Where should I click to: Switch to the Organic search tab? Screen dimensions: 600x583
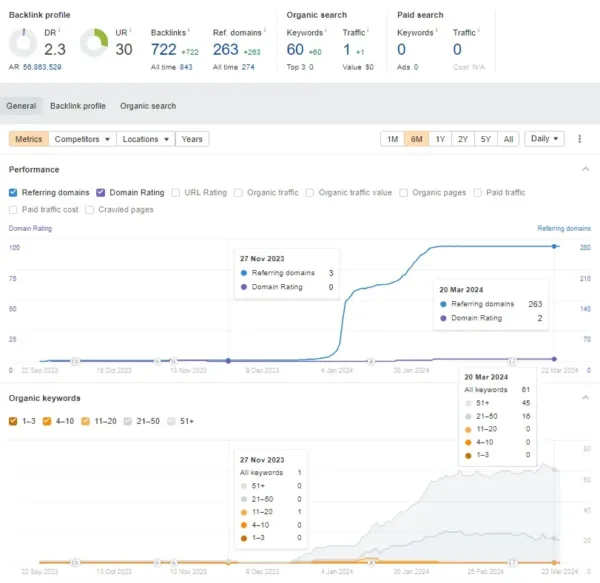(x=148, y=106)
